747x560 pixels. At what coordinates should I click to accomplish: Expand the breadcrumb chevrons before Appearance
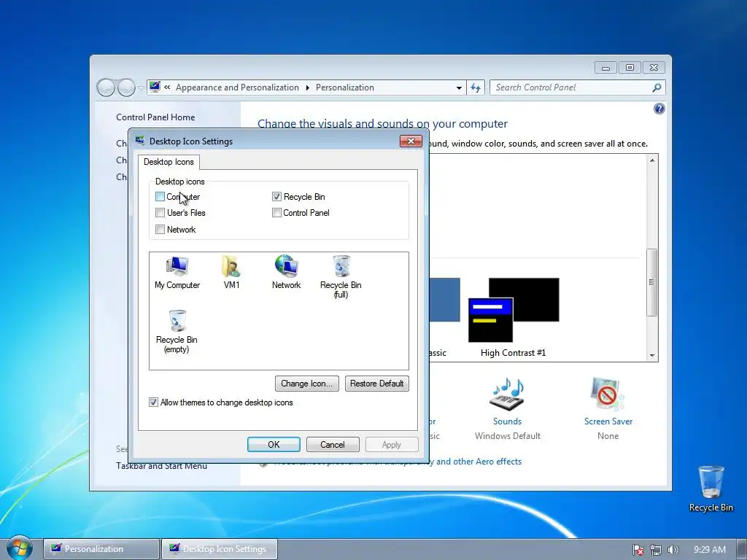coord(167,87)
